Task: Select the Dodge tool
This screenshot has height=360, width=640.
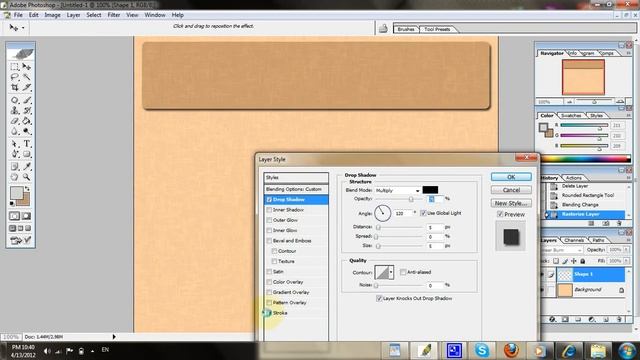Action: click(x=27, y=131)
